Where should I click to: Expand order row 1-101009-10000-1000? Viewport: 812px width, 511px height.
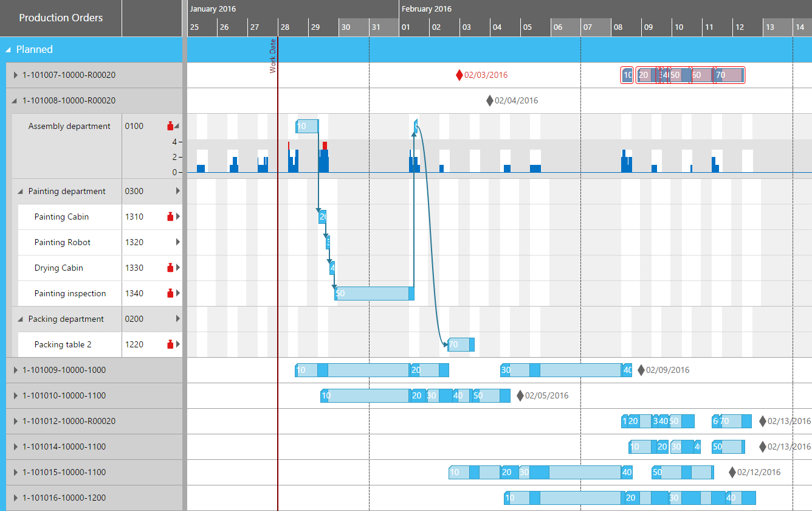[x=15, y=369]
